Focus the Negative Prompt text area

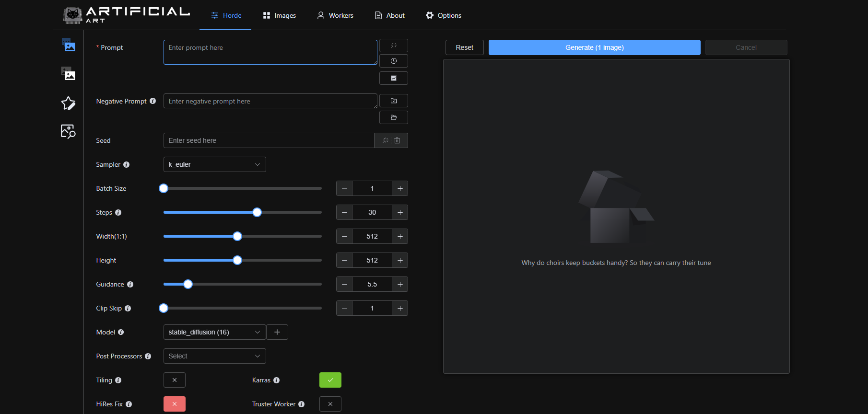tap(270, 101)
